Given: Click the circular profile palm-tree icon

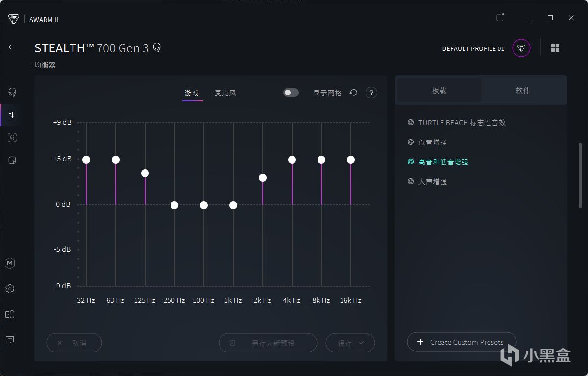Looking at the screenshot, I should [521, 48].
